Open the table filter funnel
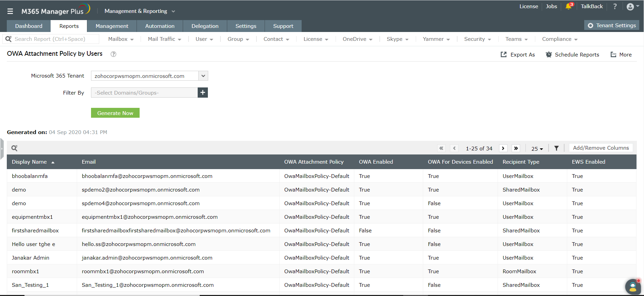 click(x=556, y=148)
